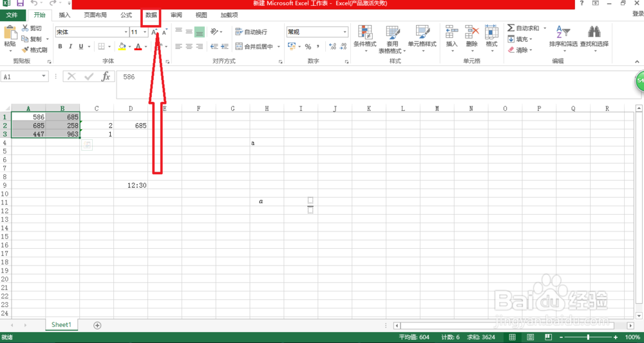Click the accounting number format icon
This screenshot has height=343, width=644.
pos(292,46)
